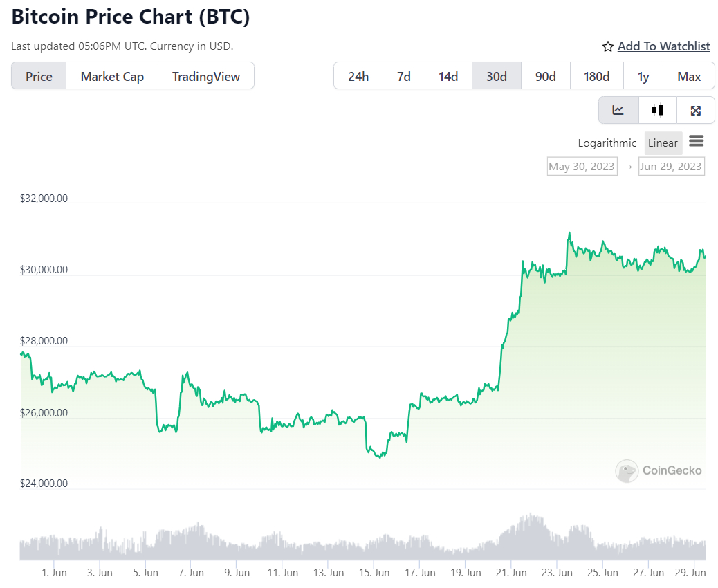Click the price line peak near 23. Jun
The height and width of the screenshot is (588, 718).
coord(569,234)
